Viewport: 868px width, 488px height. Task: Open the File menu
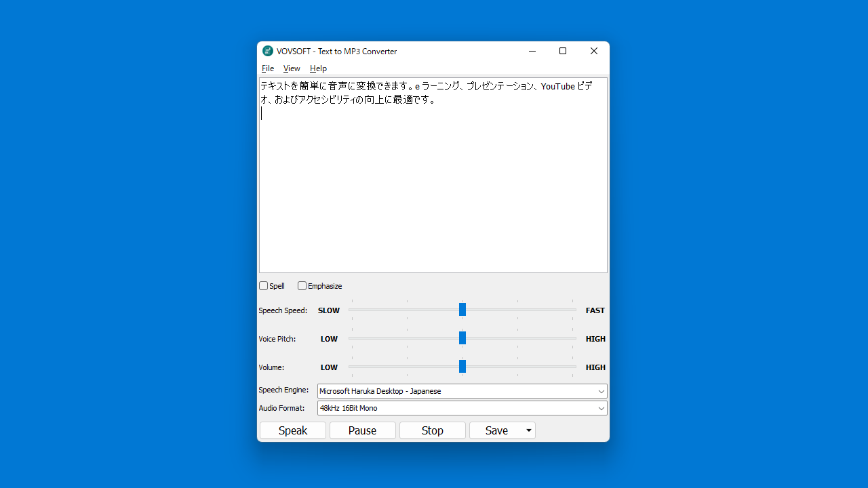pyautogui.click(x=268, y=68)
